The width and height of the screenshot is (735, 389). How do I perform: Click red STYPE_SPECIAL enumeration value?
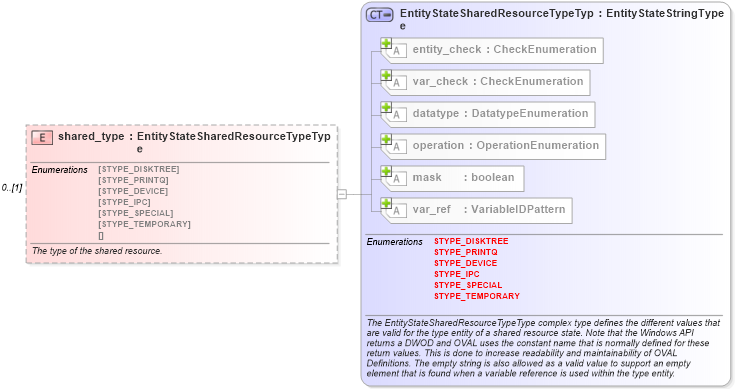click(x=468, y=285)
